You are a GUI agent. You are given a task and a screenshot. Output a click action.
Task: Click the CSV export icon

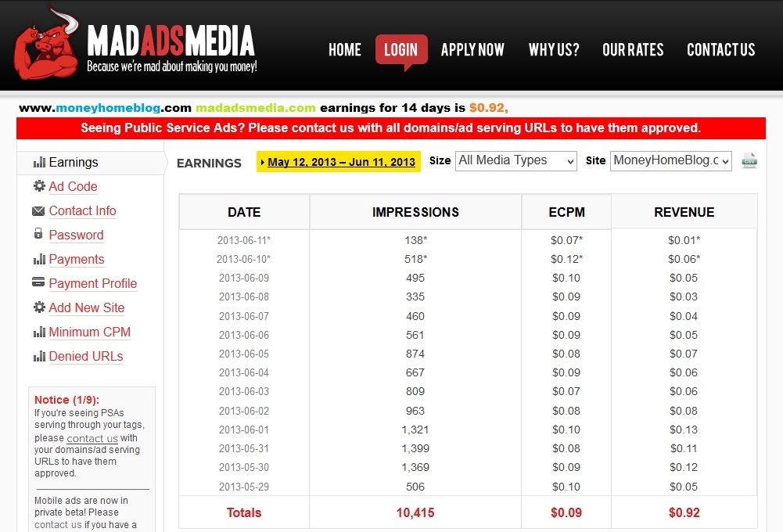click(749, 160)
